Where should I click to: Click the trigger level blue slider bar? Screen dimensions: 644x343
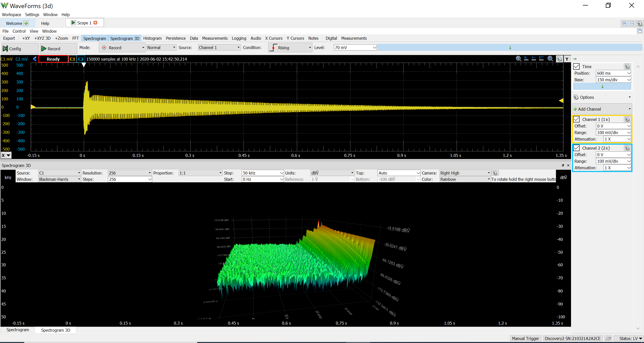click(510, 48)
